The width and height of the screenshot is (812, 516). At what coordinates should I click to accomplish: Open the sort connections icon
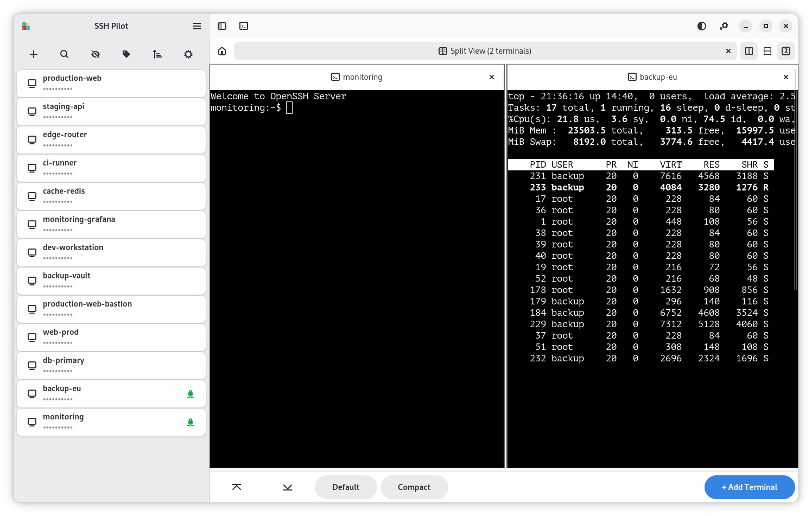tap(157, 54)
